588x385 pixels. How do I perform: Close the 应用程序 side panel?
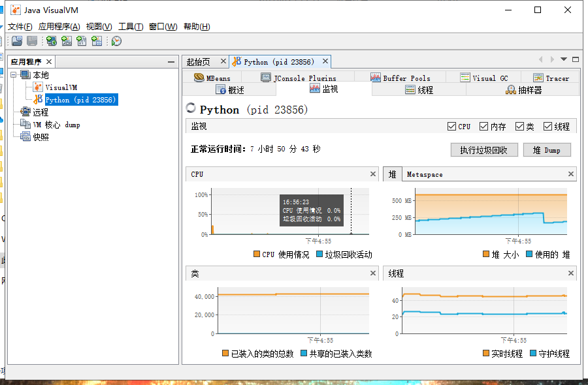(x=49, y=61)
